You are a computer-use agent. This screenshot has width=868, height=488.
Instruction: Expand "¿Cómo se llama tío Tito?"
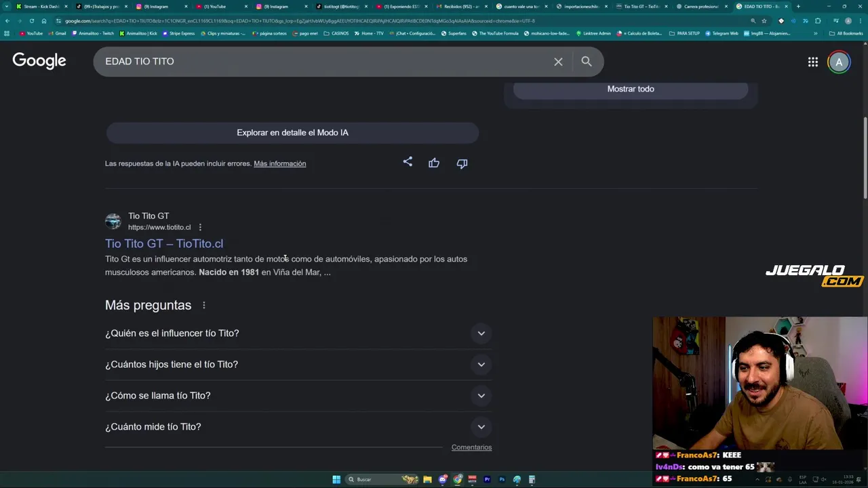298,396
